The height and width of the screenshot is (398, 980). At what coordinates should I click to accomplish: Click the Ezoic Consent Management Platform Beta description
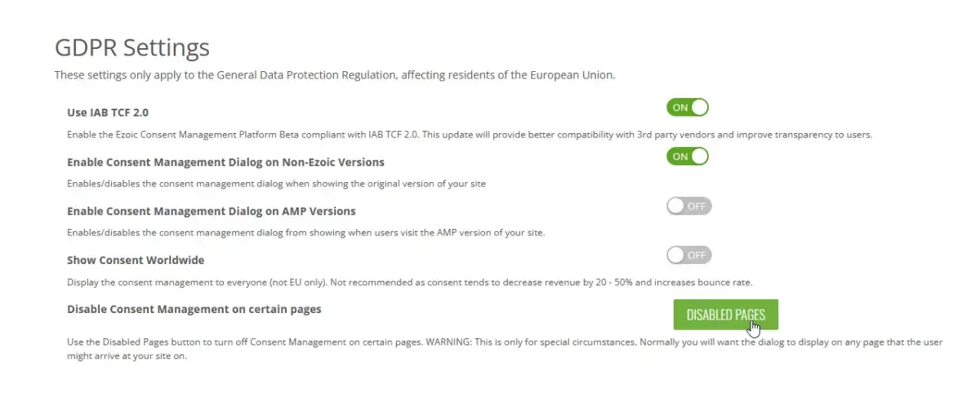[470, 135]
